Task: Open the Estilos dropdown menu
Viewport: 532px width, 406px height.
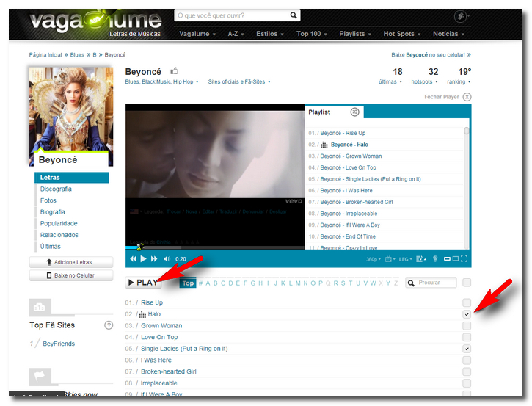Action: tap(270, 34)
